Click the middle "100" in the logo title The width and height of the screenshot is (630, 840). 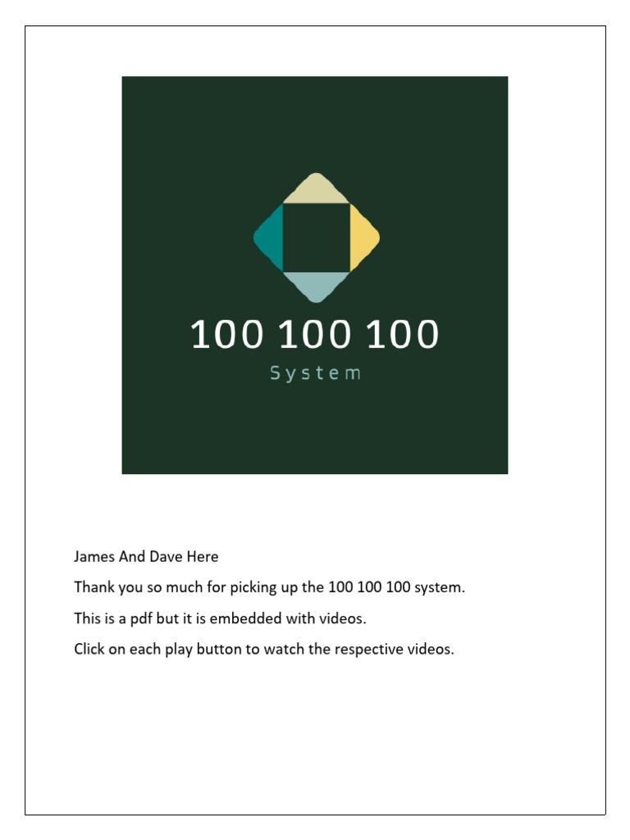[315, 336]
